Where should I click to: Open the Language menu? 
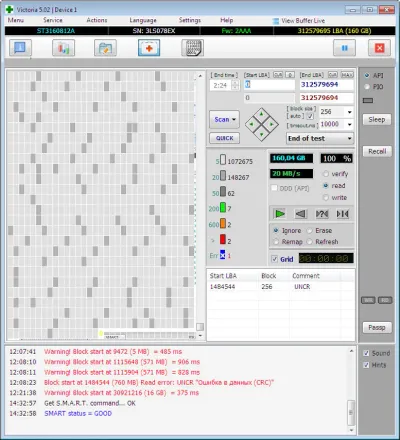coord(143,20)
